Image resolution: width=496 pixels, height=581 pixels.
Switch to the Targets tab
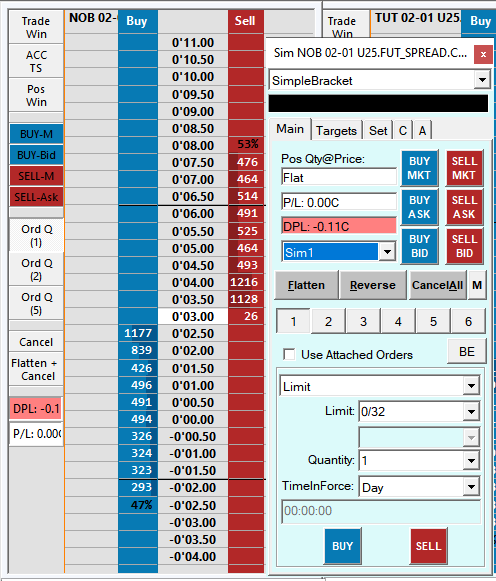(x=336, y=131)
